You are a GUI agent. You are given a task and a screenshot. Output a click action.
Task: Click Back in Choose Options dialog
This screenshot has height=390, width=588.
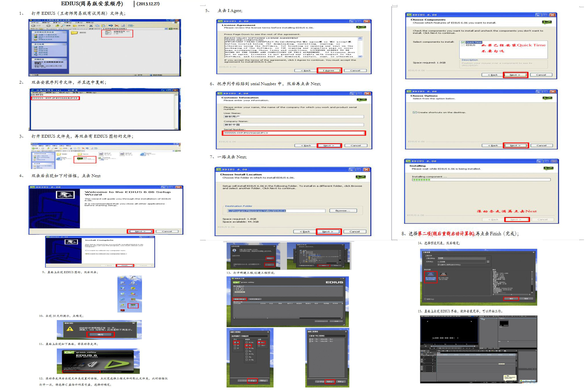493,145
